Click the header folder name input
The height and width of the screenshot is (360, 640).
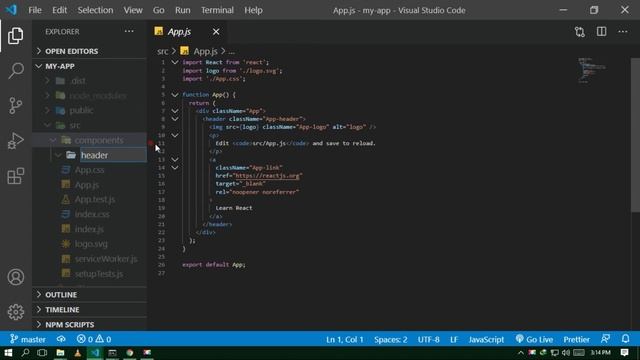pyautogui.click(x=113, y=155)
